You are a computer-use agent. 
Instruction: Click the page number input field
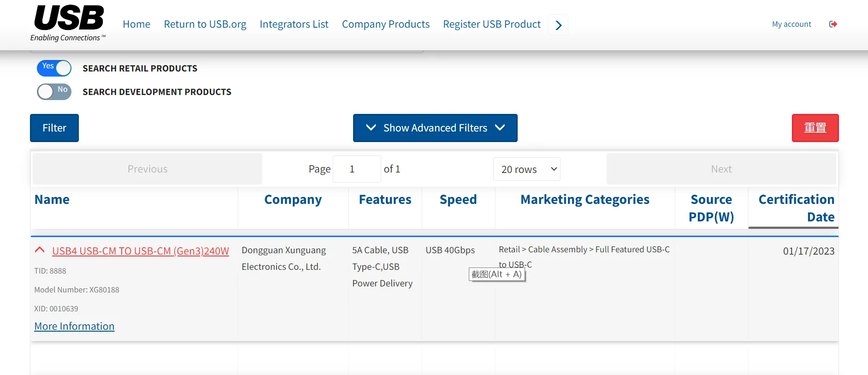(x=356, y=169)
